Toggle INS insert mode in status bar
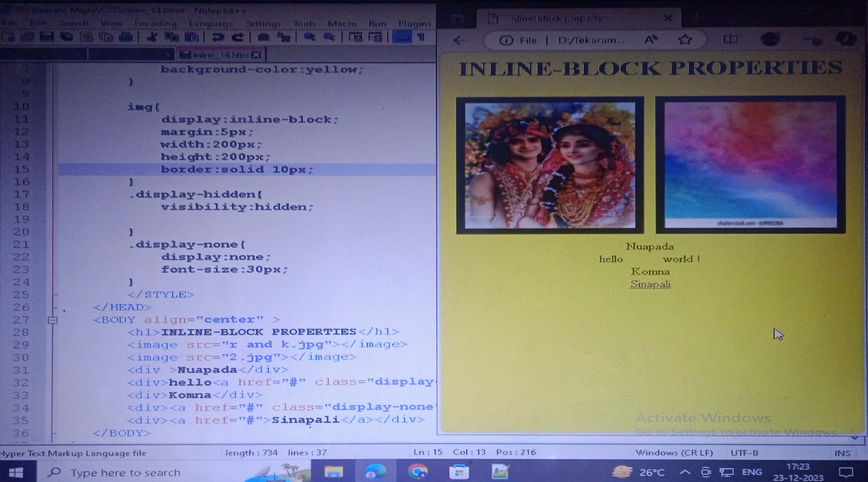868x482 pixels. pos(842,453)
